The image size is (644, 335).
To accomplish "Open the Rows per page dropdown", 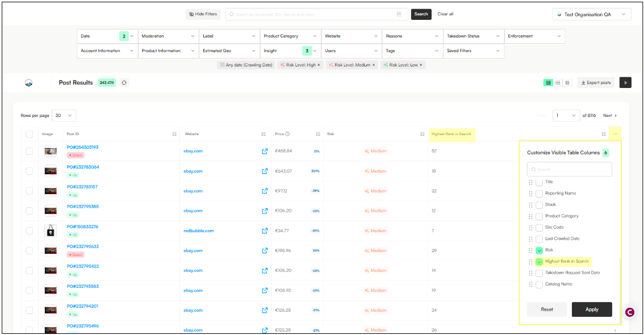I will 64,115.
